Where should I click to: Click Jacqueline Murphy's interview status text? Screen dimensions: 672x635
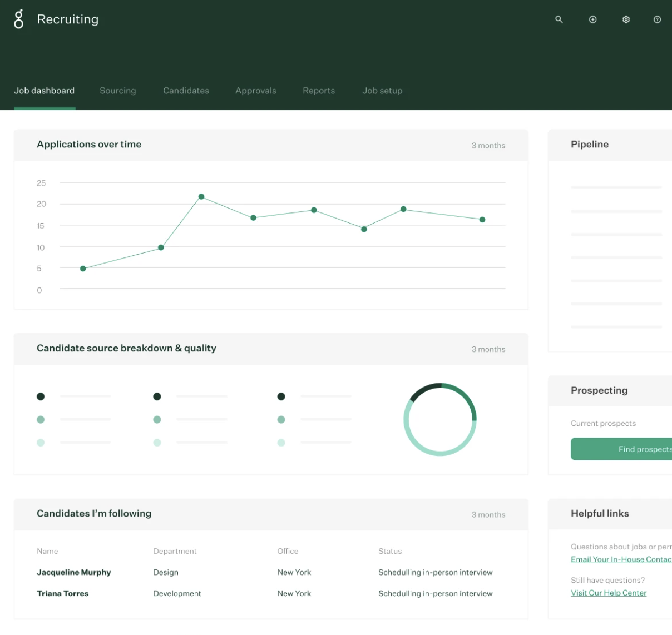pos(436,572)
